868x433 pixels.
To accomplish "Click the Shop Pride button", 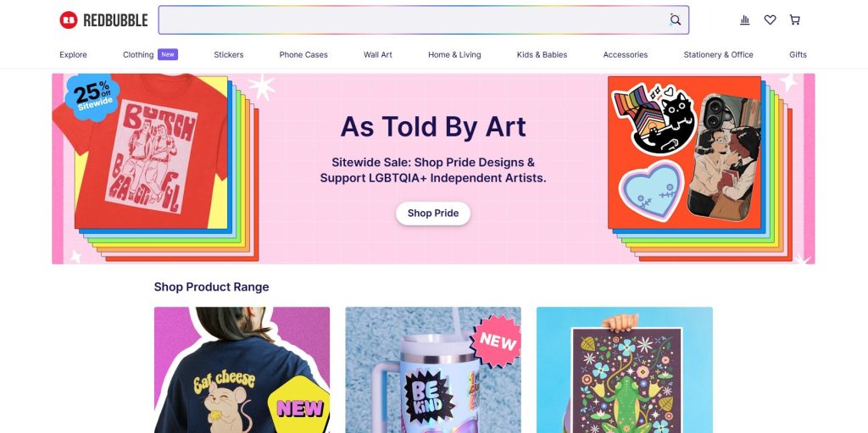I will coord(433,214).
